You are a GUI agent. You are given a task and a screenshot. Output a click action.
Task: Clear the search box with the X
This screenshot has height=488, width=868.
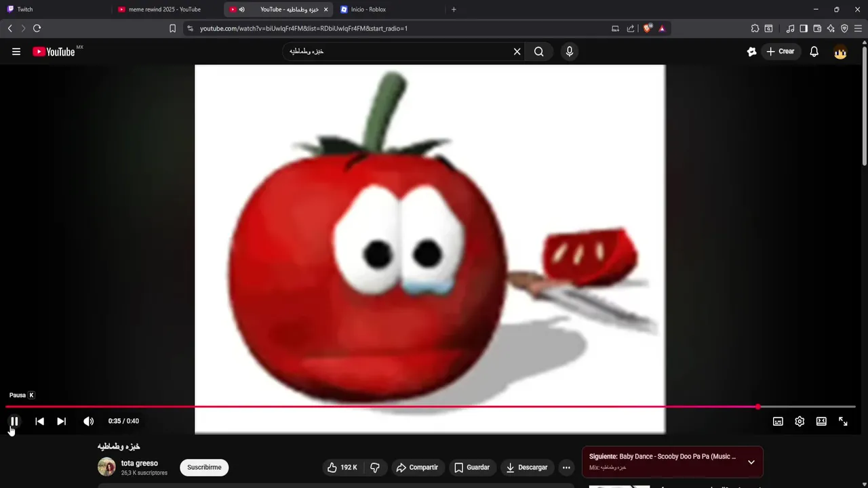point(517,52)
